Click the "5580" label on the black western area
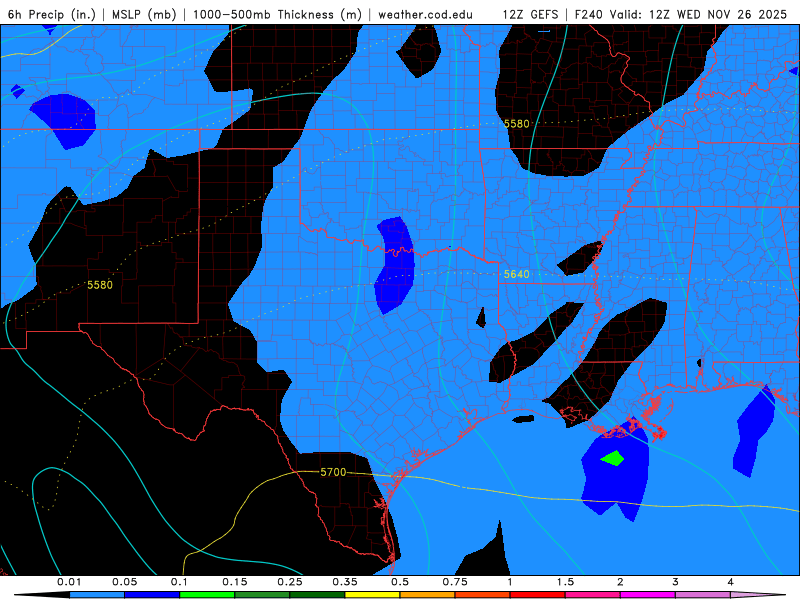 coord(100,285)
